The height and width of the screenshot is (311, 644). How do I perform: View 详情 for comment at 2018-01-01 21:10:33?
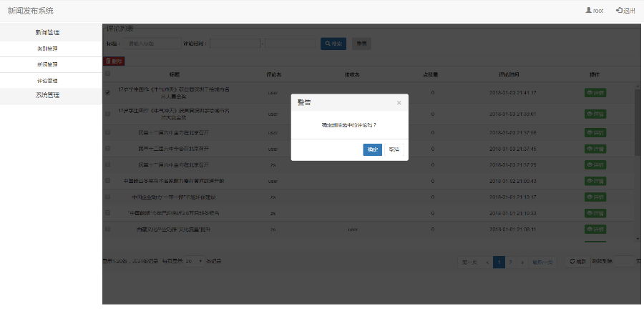pos(595,213)
